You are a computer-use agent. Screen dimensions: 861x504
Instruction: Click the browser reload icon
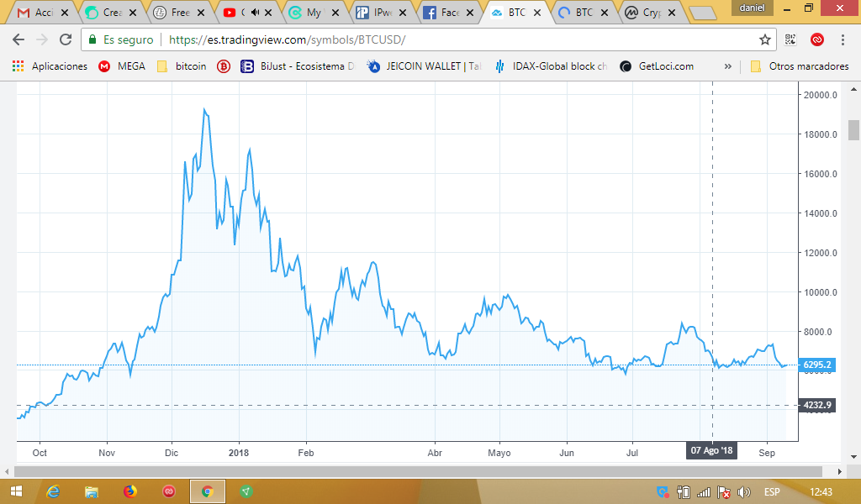coord(66,39)
